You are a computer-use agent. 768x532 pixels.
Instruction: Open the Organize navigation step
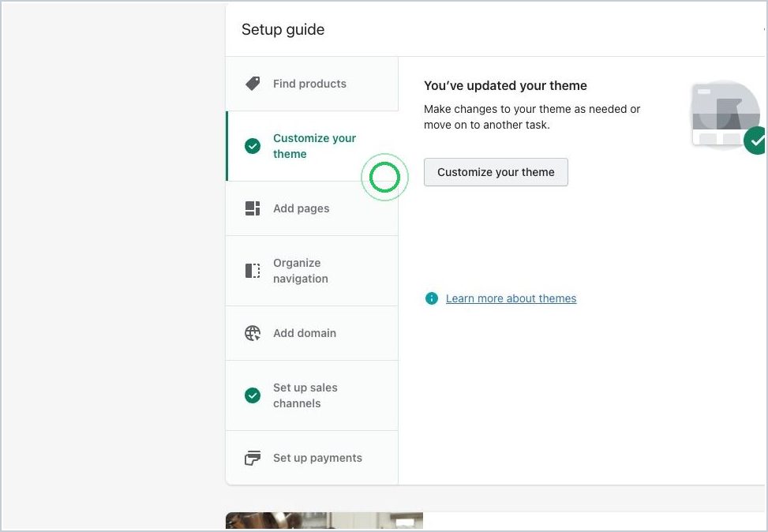(312, 271)
